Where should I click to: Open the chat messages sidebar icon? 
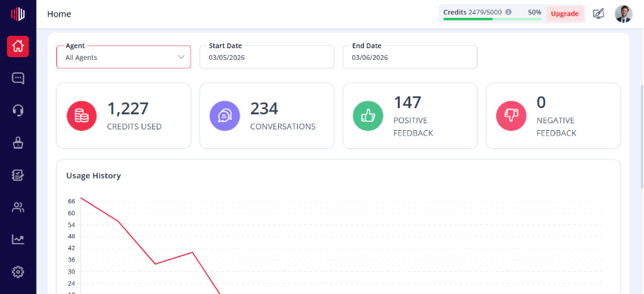(18, 78)
